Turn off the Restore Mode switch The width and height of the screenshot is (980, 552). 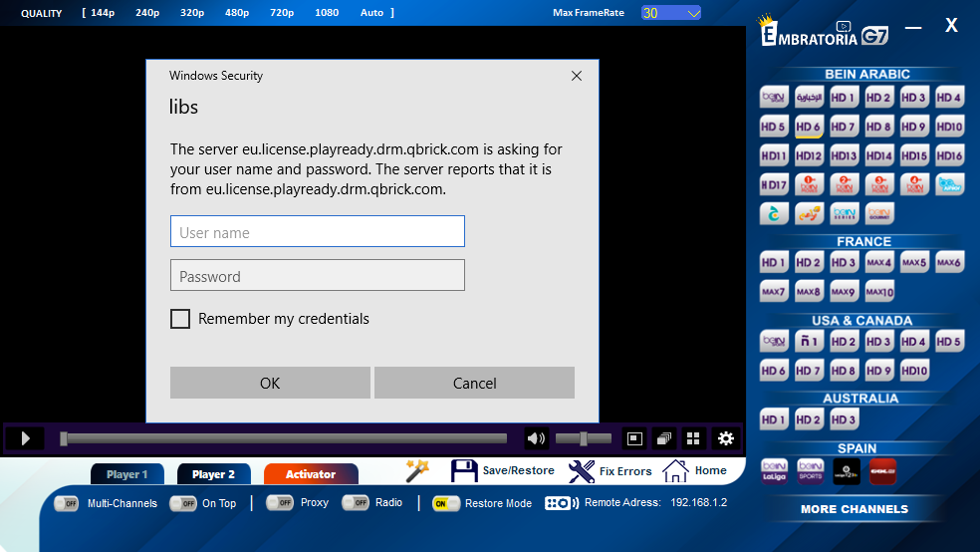(x=446, y=503)
